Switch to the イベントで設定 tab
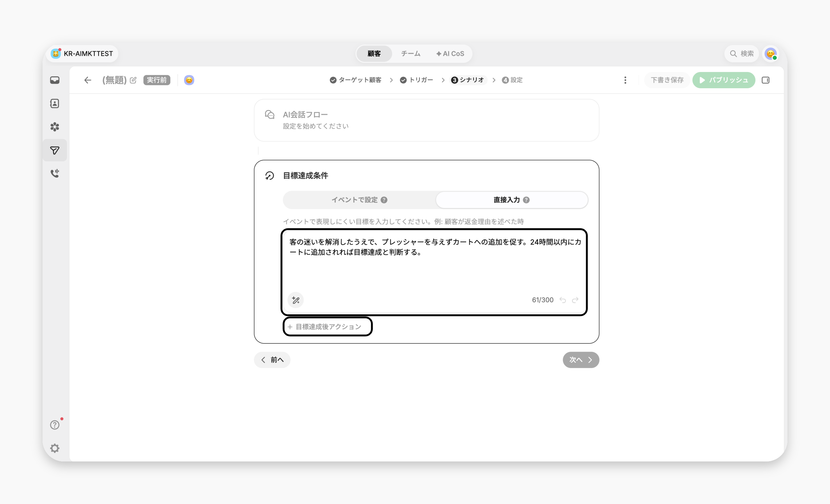The height and width of the screenshot is (504, 830). [359, 200]
